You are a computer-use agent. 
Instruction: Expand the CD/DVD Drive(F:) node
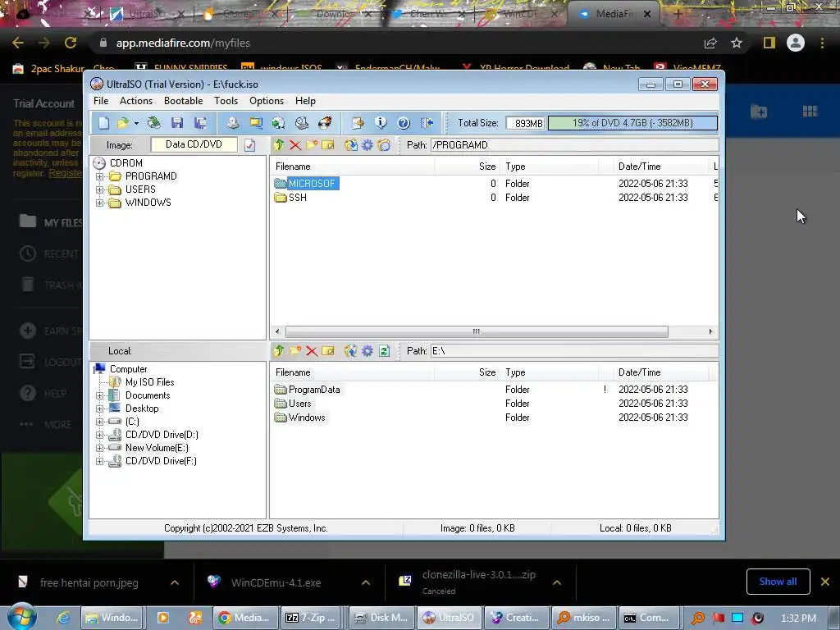tap(99, 461)
